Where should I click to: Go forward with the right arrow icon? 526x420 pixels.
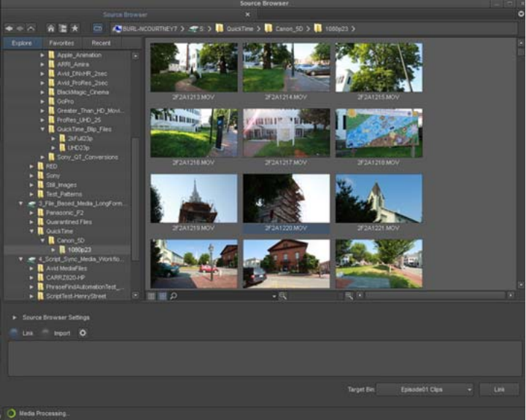tap(20, 28)
